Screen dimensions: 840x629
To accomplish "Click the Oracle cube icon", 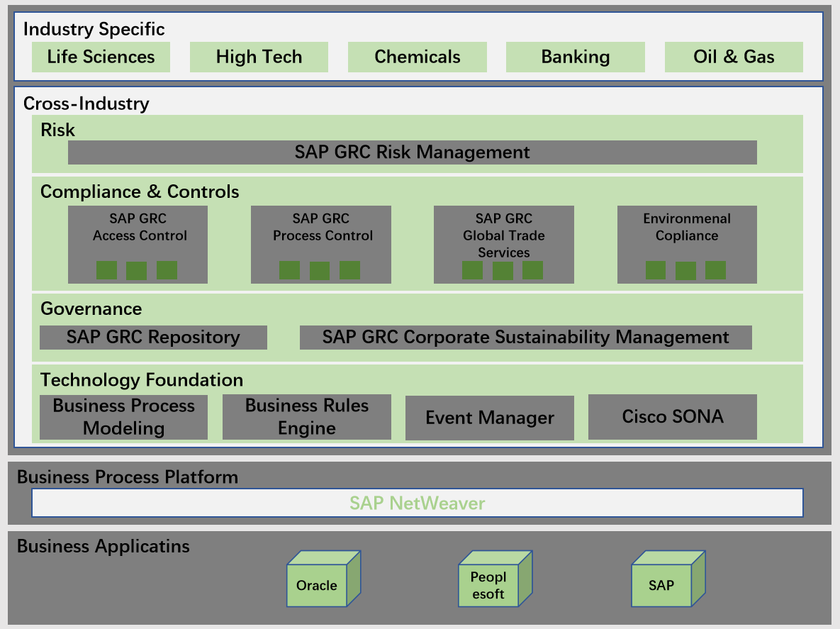I will [317, 585].
